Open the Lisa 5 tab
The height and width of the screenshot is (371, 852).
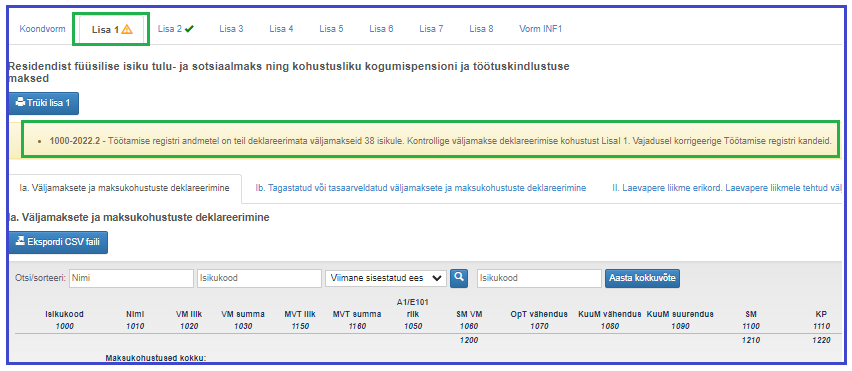point(331,29)
